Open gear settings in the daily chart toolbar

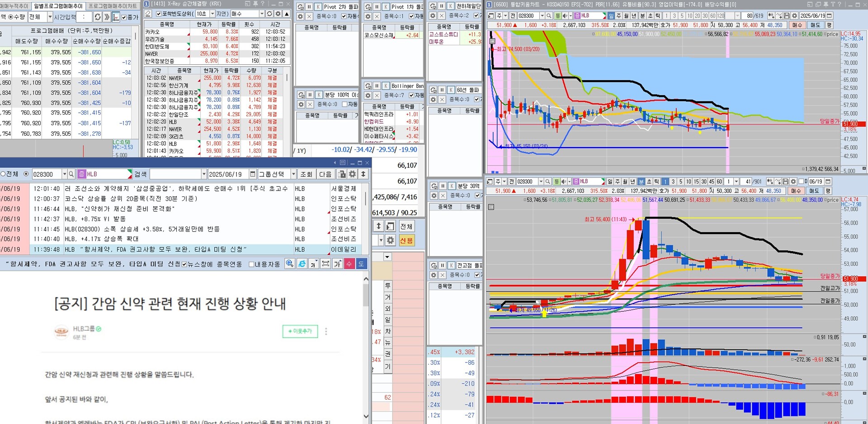(794, 16)
